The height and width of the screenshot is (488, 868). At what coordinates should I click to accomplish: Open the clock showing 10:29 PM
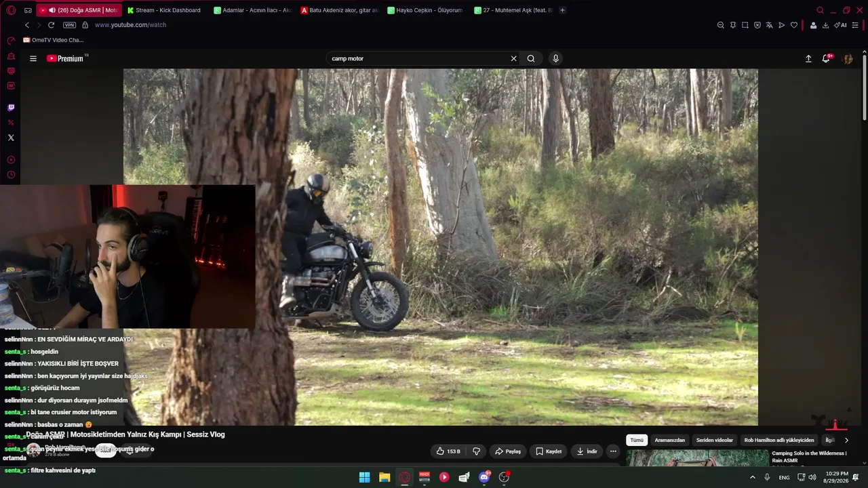pyautogui.click(x=836, y=477)
